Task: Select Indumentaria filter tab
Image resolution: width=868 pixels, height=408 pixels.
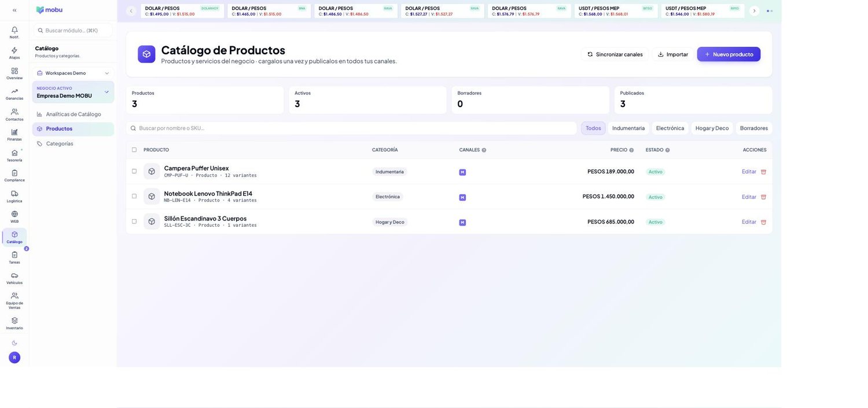Action: (628, 128)
